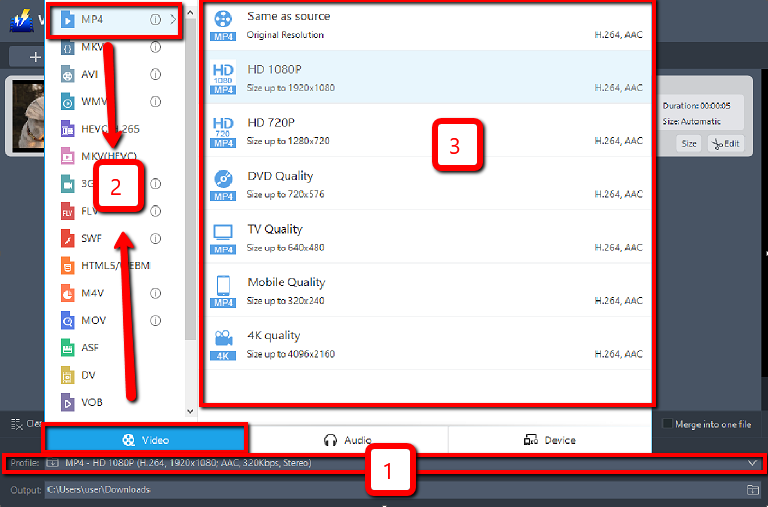Switch to the Device tab
The image size is (768, 507).
(x=549, y=440)
